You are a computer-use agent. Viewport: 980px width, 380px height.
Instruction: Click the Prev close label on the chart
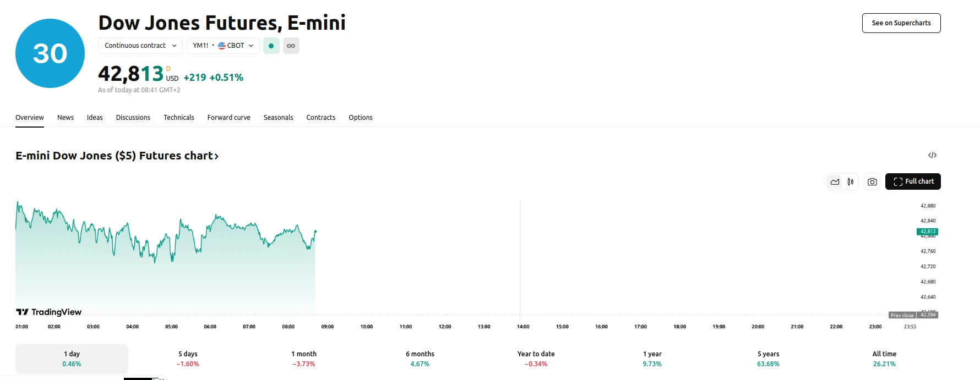(902, 315)
